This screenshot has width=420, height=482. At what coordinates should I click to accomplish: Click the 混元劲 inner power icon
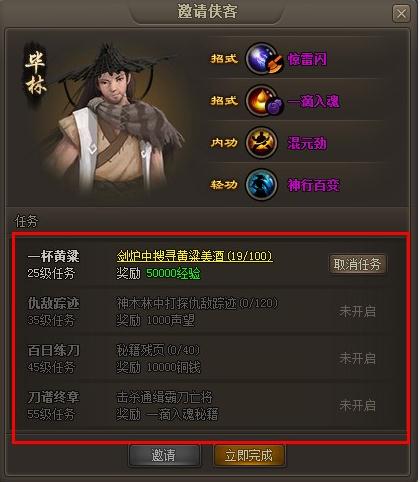tap(262, 143)
